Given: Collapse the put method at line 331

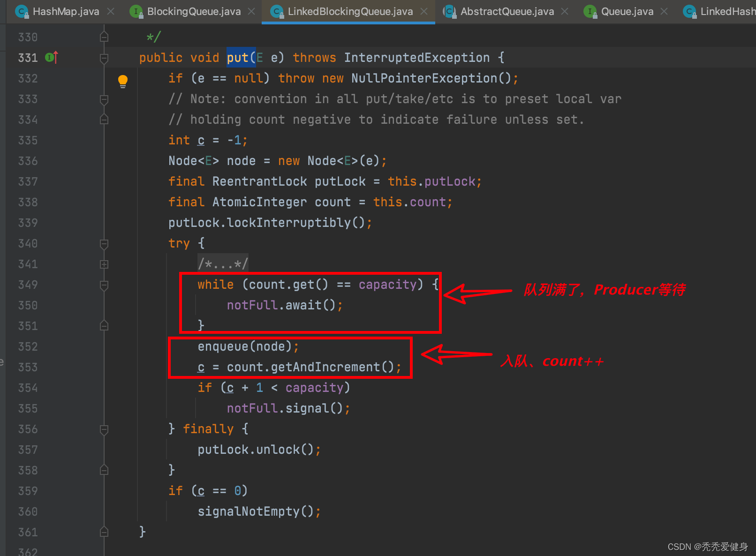Looking at the screenshot, I should coord(104,58).
